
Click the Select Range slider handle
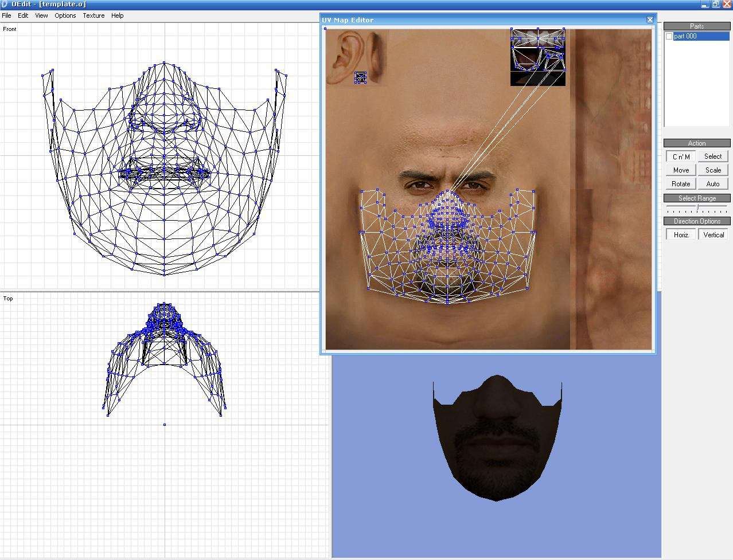(x=698, y=207)
